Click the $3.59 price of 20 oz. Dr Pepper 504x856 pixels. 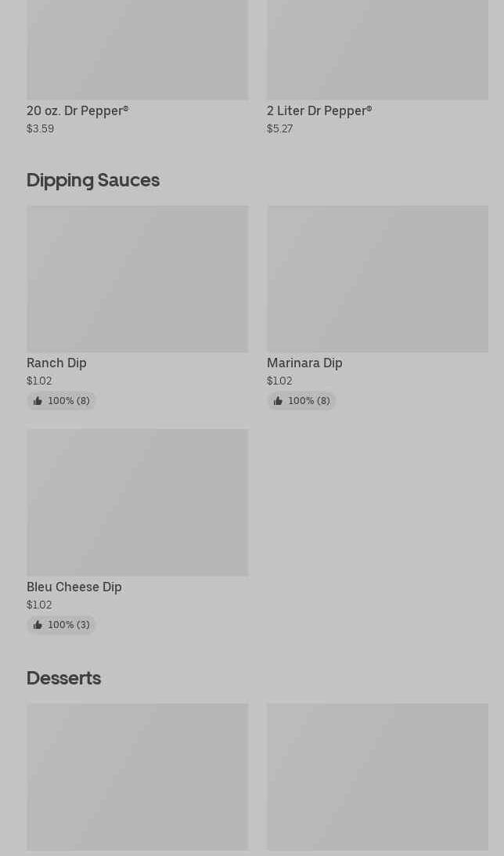click(40, 129)
